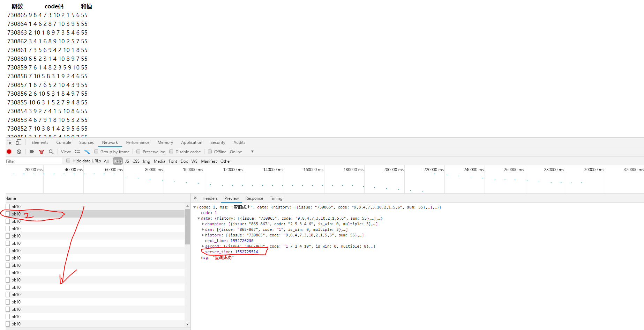Switch to the Console tab

coord(64,142)
